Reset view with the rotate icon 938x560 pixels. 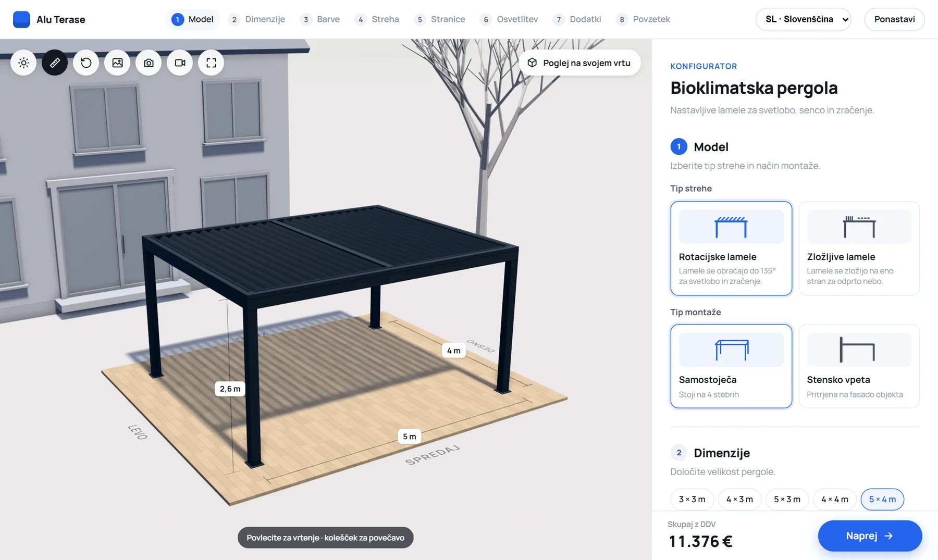pos(86,63)
